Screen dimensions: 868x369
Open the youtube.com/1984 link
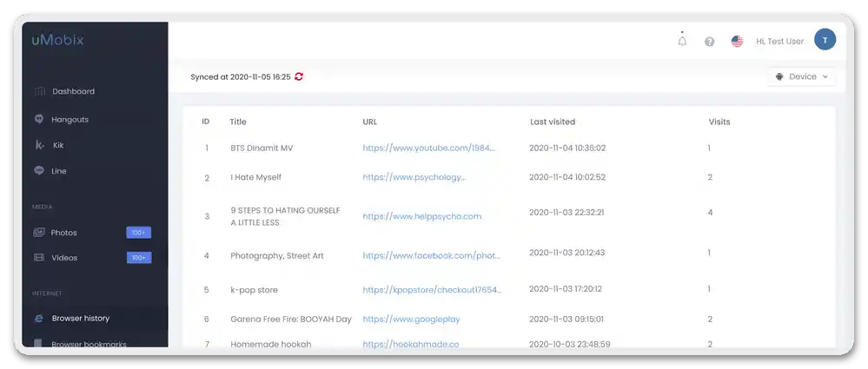(x=429, y=148)
